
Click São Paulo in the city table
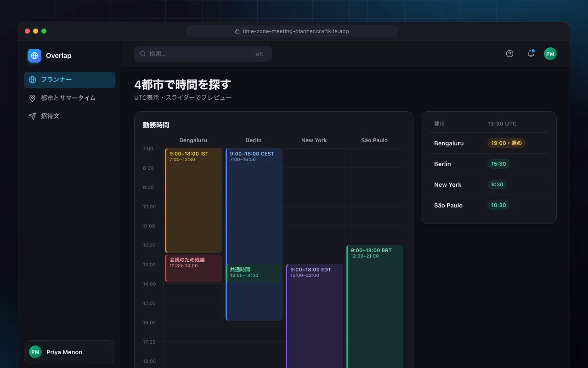tap(448, 205)
